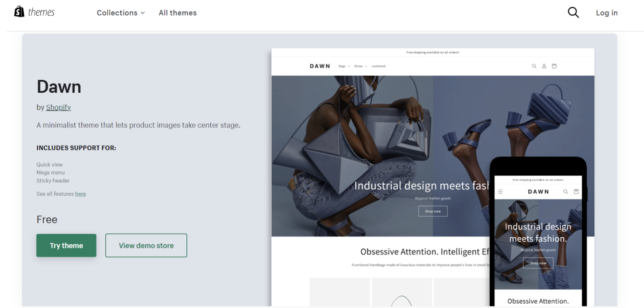
Task: Click the View demo store button
Action: (146, 245)
